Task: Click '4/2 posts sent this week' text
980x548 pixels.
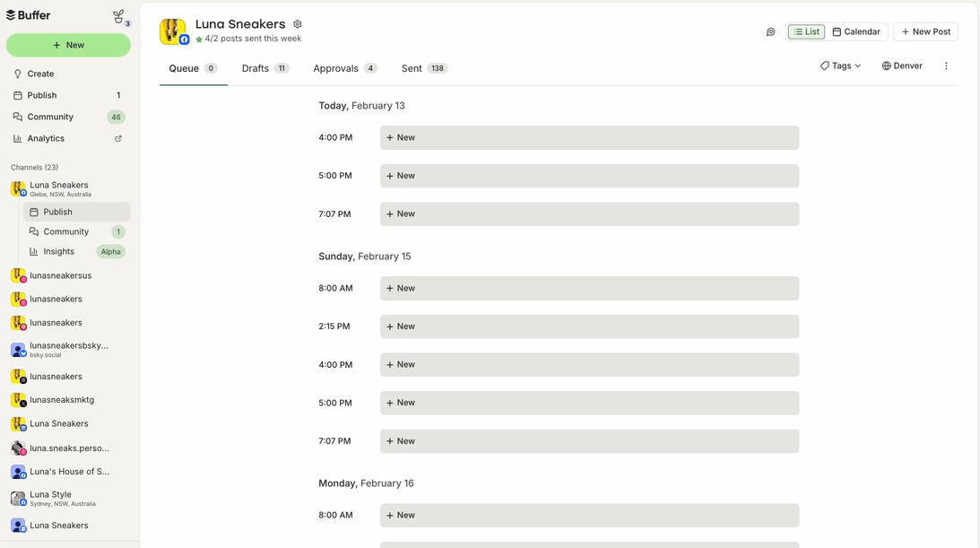Action: pos(253,39)
